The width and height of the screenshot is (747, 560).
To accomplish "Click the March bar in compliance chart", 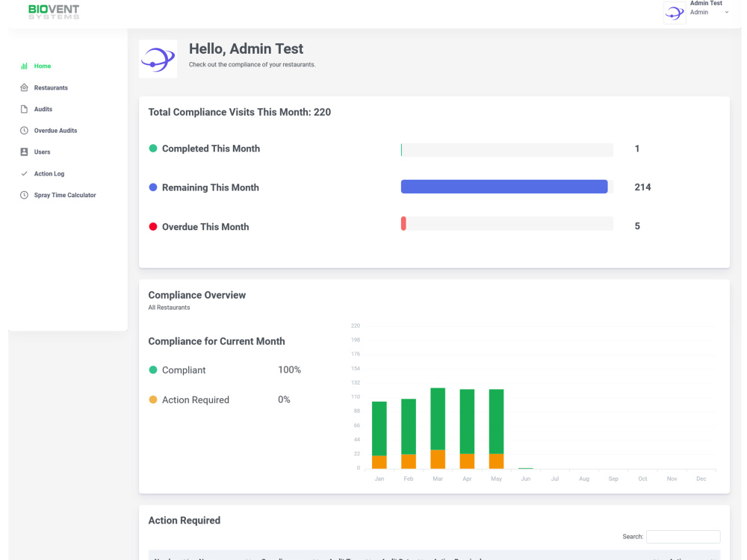I will (438, 428).
